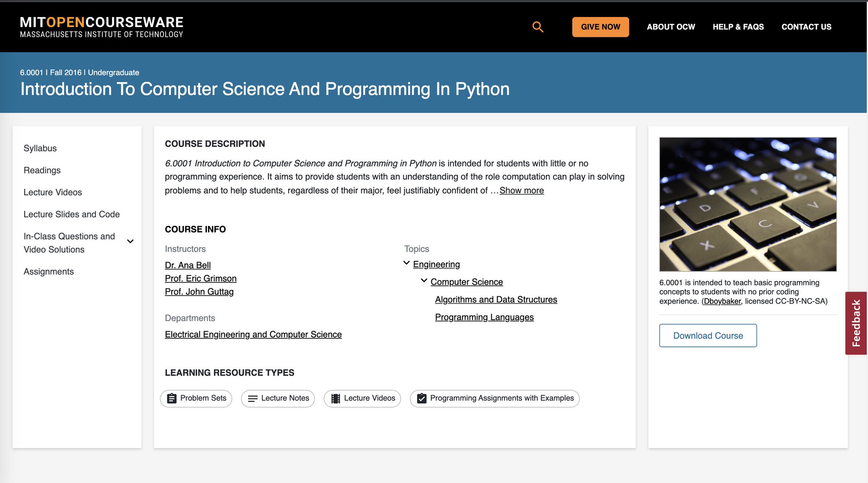The image size is (868, 483).
Task: Click the Lecture Videos film icon
Action: pyautogui.click(x=335, y=399)
